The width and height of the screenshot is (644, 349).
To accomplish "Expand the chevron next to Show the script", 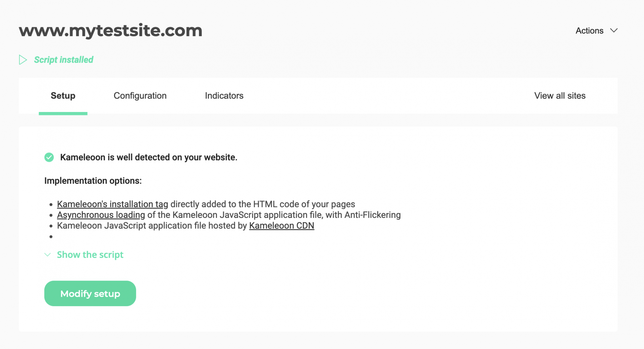I will click(x=48, y=255).
